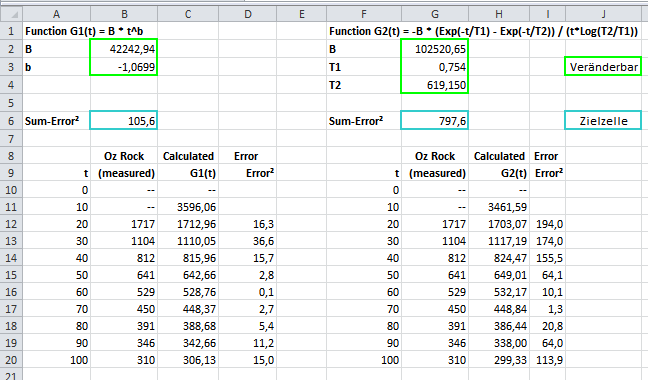
Task: Click 'Calculated' header in column C
Action: click(x=188, y=156)
